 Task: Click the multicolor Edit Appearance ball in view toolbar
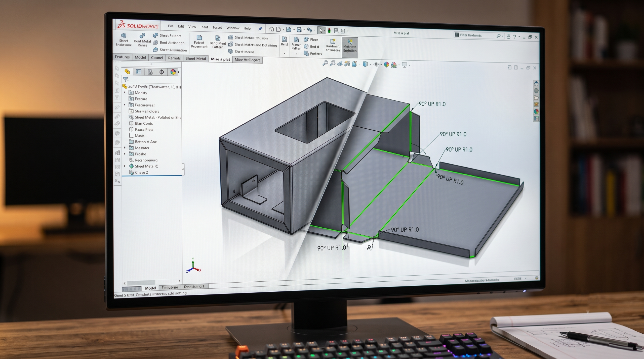386,65
